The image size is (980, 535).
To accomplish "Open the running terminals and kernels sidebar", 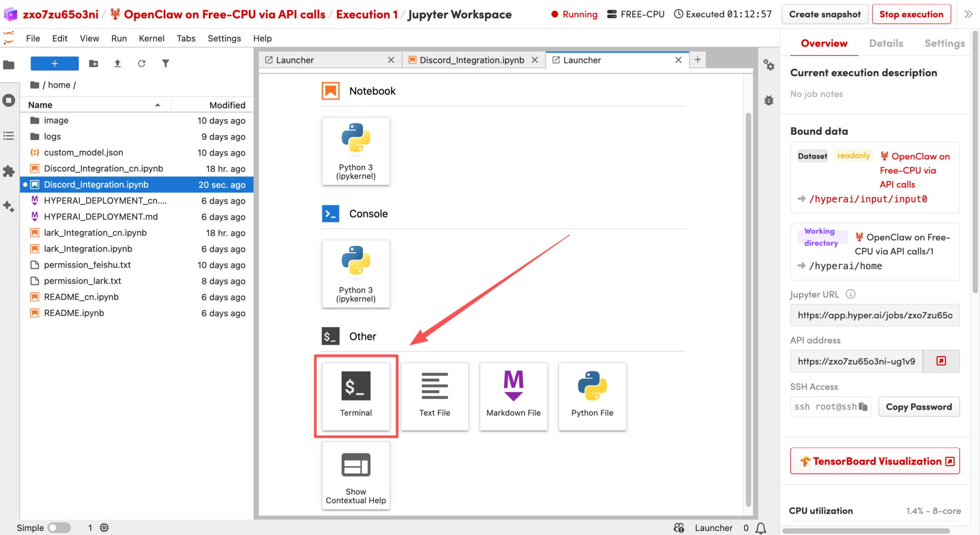I will [9, 101].
